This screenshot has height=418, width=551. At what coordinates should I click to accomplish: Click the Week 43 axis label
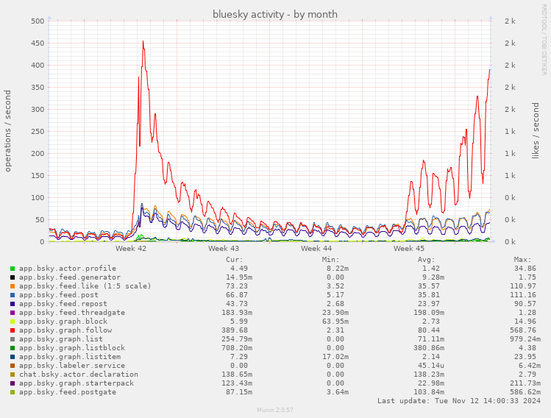click(x=223, y=249)
